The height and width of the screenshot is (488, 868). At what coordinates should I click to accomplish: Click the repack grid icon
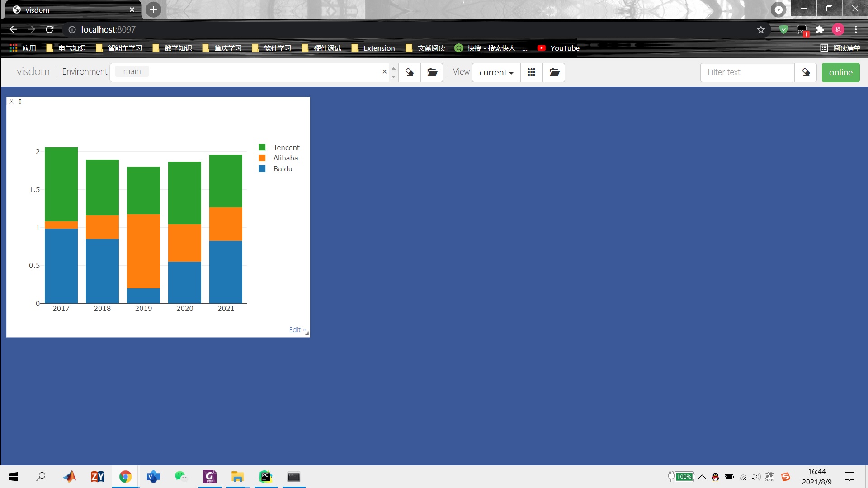(532, 72)
